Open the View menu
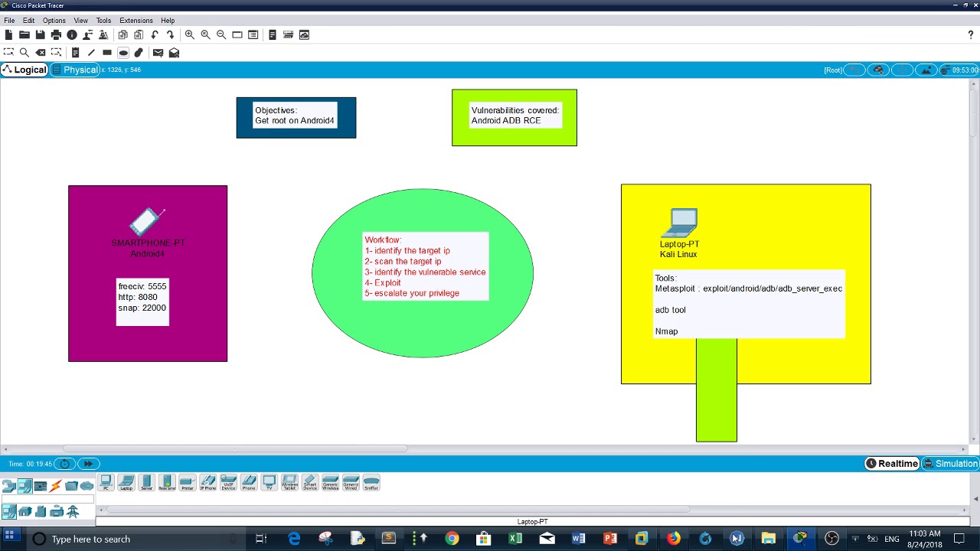This screenshot has width=980, height=551. [x=80, y=20]
